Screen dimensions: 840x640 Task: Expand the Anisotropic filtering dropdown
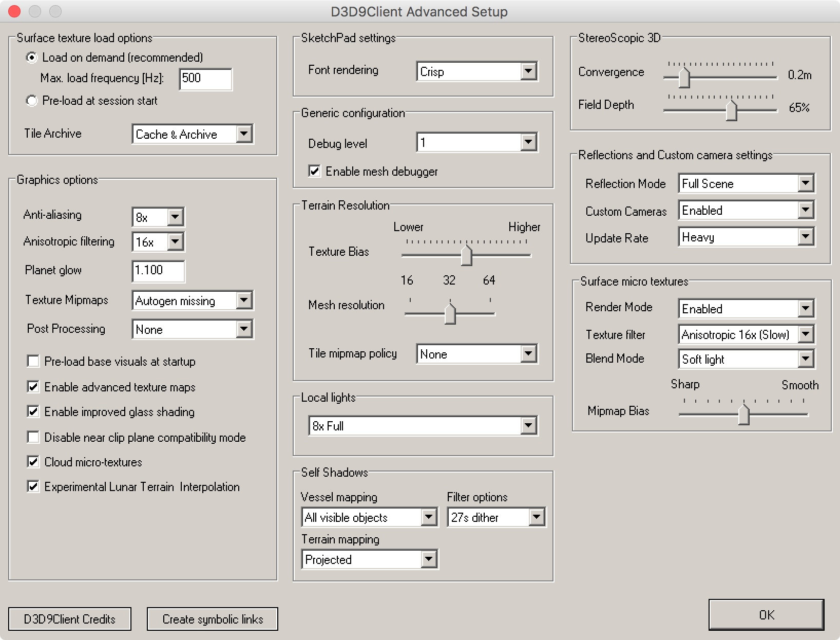pos(158,241)
